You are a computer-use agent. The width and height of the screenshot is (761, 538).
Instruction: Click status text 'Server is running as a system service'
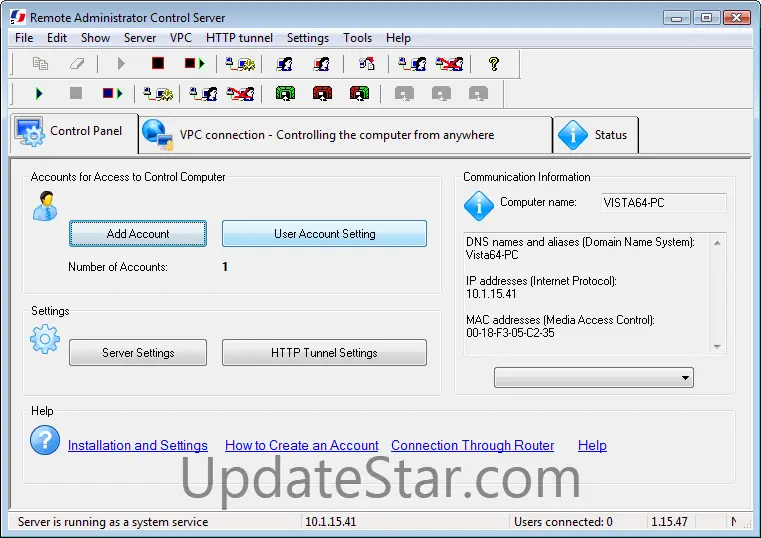click(113, 522)
